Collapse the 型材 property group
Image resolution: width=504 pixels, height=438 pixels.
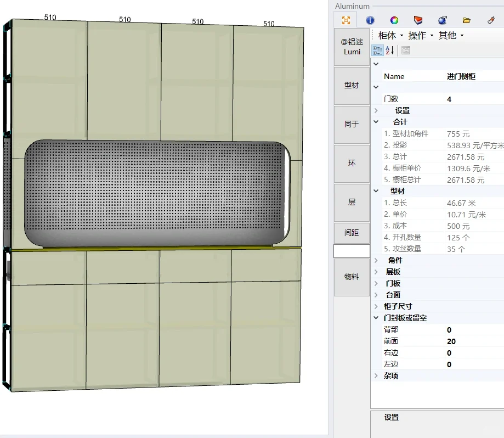376,191
